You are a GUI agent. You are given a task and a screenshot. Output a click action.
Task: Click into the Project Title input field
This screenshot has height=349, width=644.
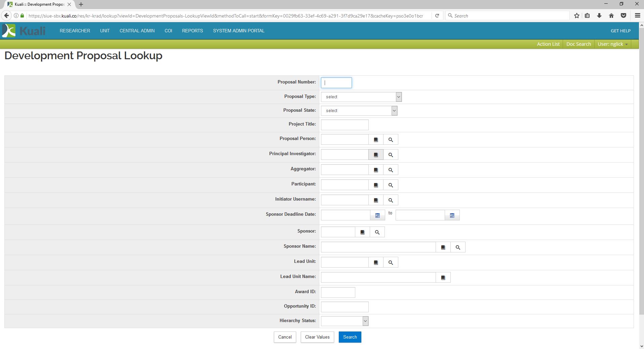pyautogui.click(x=345, y=125)
